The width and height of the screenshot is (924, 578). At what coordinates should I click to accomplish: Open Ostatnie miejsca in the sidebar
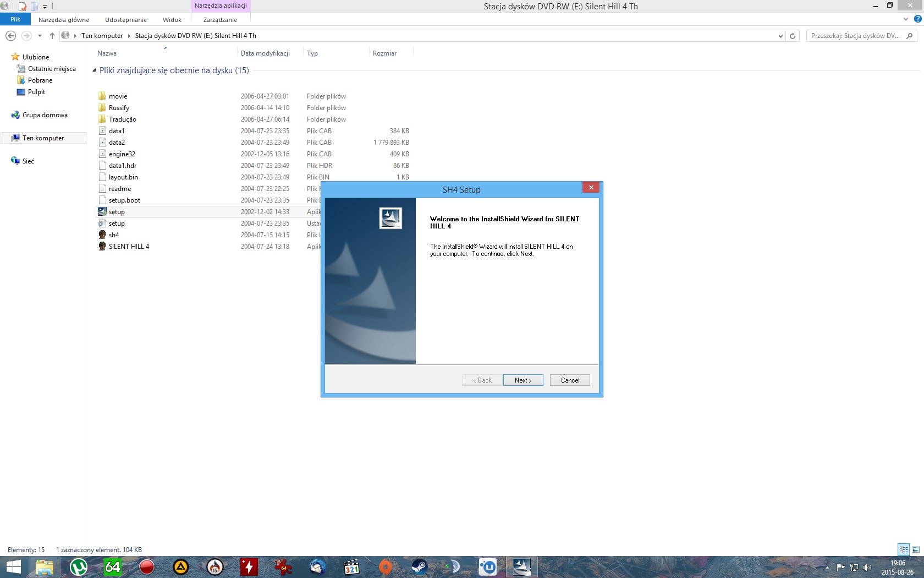tap(52, 69)
